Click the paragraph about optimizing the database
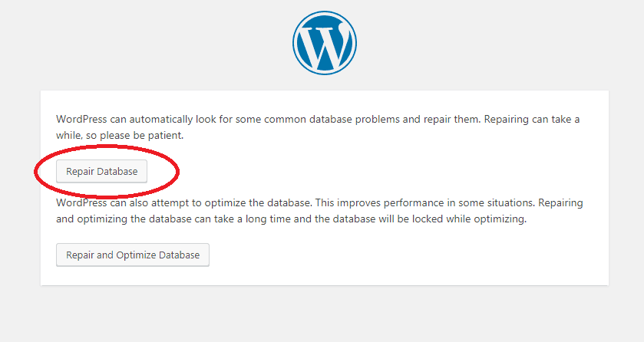The image size is (644, 342). 319,211
